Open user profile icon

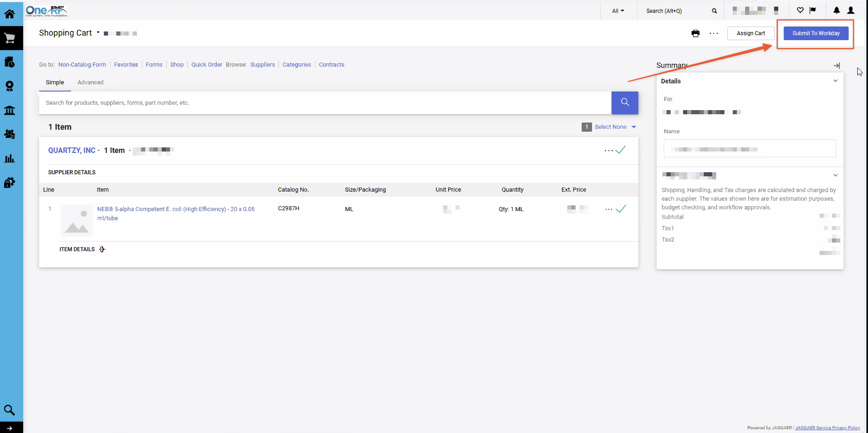tap(851, 10)
